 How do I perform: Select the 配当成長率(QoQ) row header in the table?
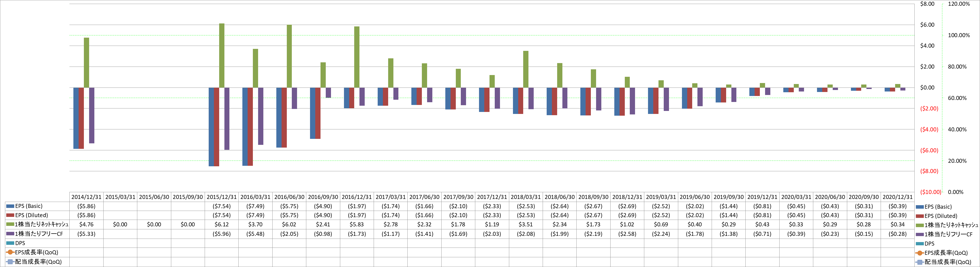click(37, 262)
